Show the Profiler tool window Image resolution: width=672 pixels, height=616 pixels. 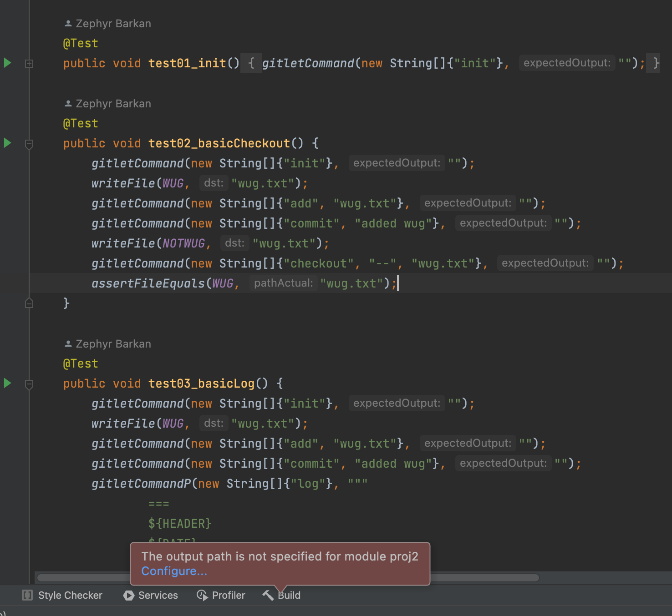pyautogui.click(x=221, y=595)
